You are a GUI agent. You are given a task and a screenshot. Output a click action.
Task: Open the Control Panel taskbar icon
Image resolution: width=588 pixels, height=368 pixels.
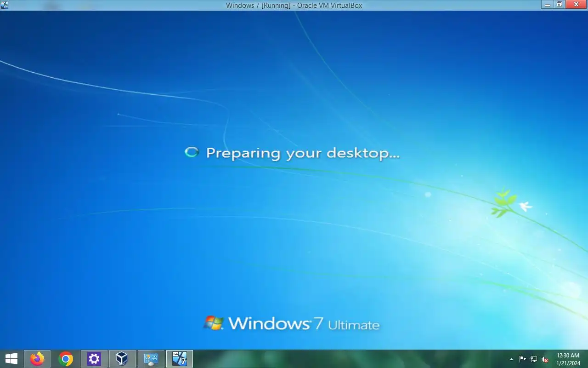[151, 359]
